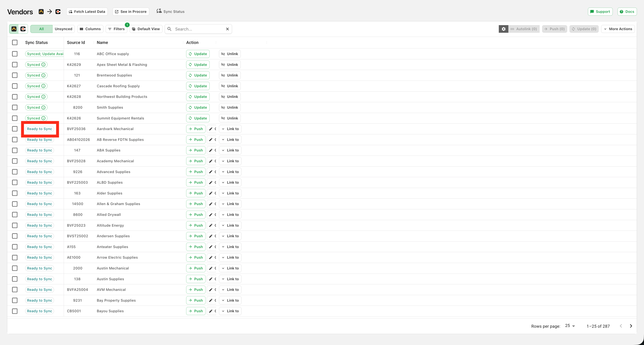
Task: Check the Andersen Supplies row checkbox
Action: click(15, 236)
